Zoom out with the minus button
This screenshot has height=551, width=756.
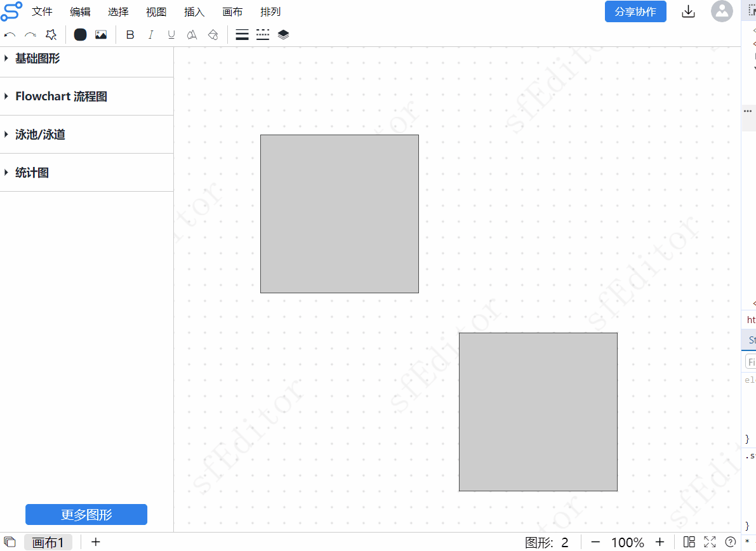click(x=595, y=542)
